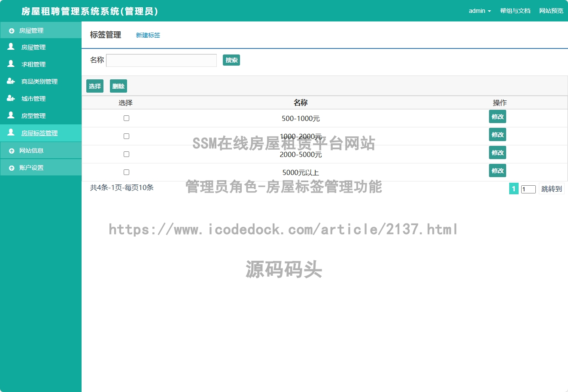Click the 跳转到 button

point(552,189)
